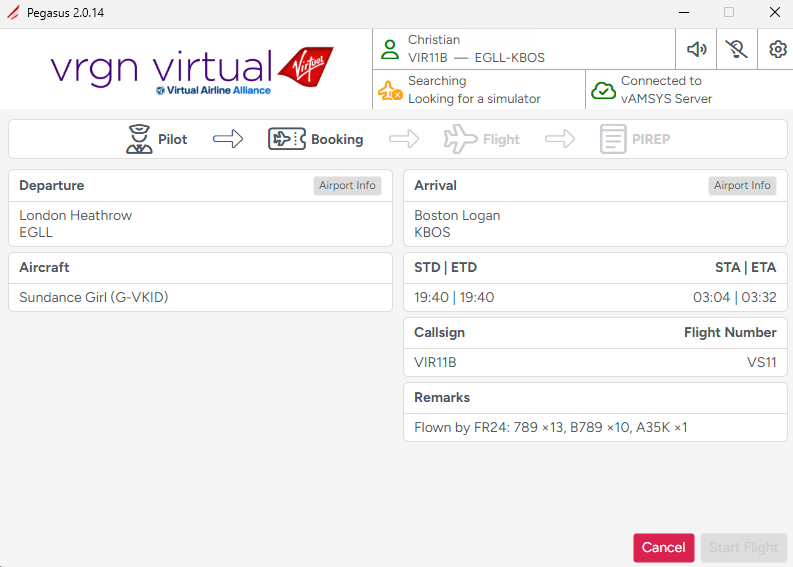
Task: Click the orange simulator search airplane icon
Action: point(390,91)
